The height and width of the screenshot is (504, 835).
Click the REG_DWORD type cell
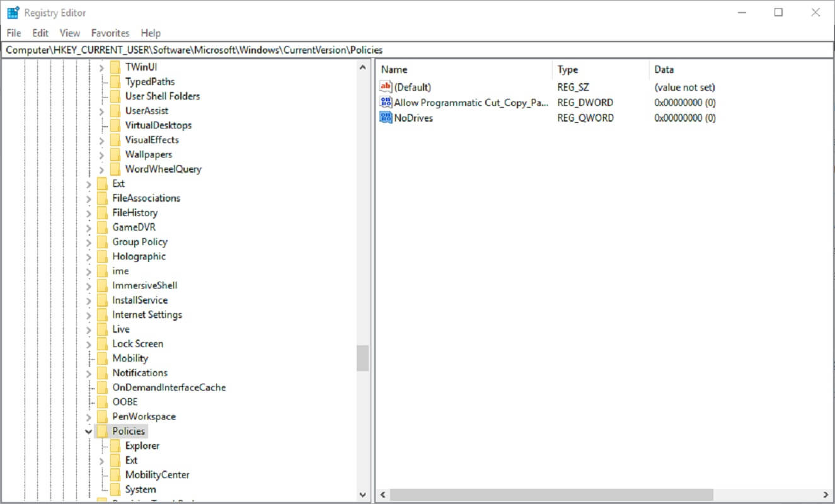point(585,103)
